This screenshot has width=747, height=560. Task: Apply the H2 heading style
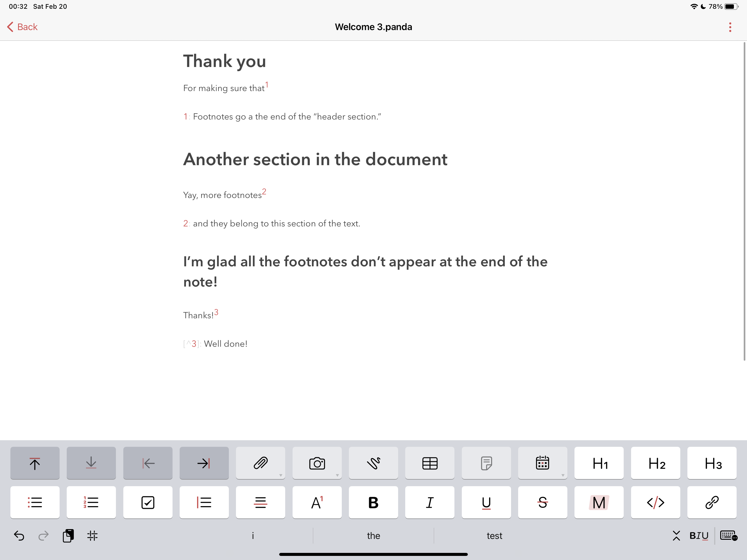655,463
